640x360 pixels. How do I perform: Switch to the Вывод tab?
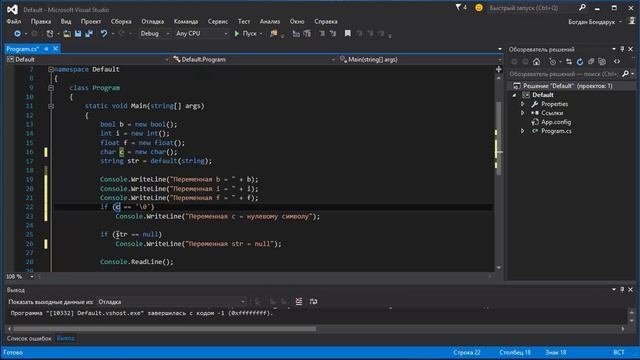click(65, 338)
